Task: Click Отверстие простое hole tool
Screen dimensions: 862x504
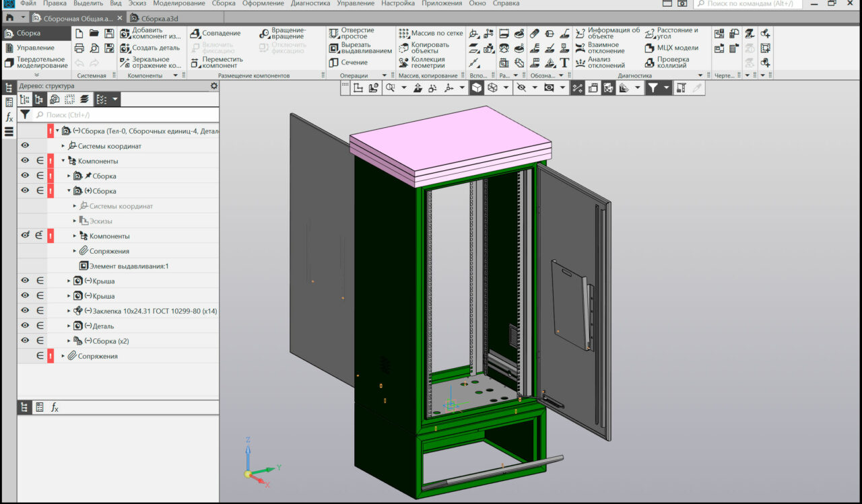Action: pyautogui.click(x=351, y=33)
